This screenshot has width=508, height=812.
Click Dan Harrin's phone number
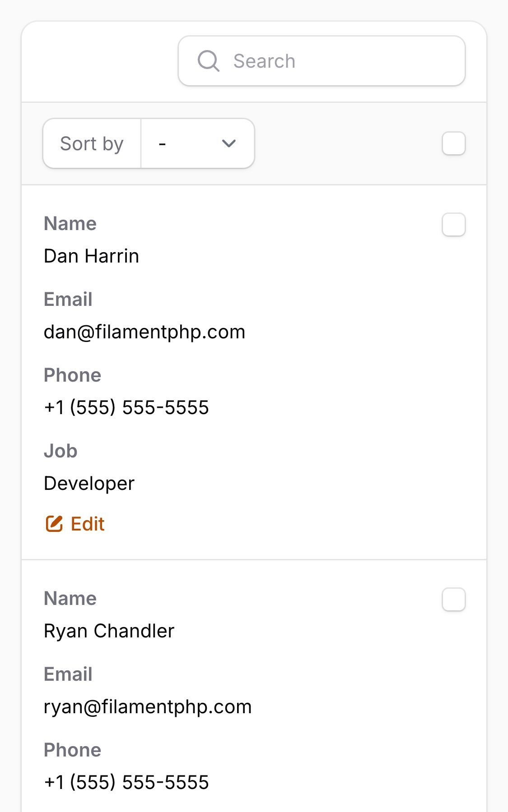pyautogui.click(x=126, y=407)
